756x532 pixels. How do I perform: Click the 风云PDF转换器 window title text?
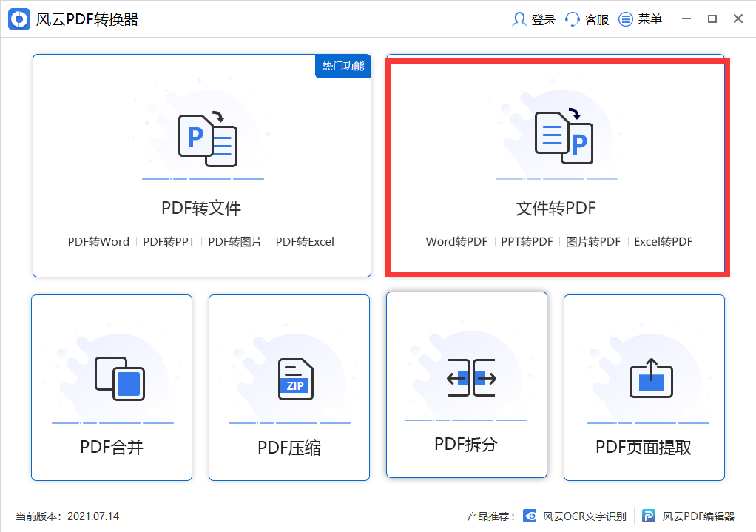click(87, 19)
